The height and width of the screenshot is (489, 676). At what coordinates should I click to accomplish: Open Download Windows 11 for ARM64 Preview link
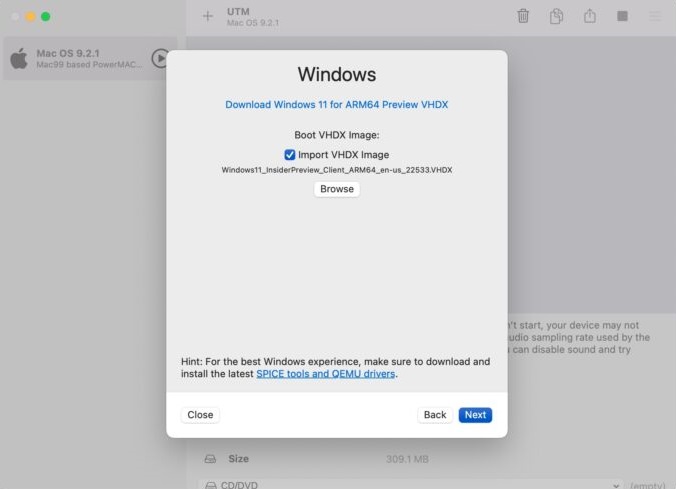click(x=337, y=105)
